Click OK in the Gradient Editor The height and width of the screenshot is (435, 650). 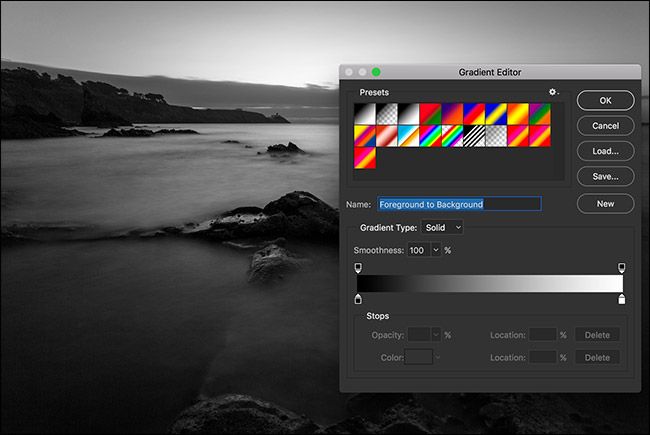605,100
